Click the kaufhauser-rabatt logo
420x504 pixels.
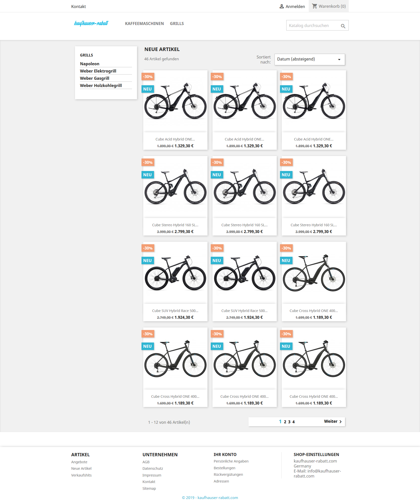91,23
